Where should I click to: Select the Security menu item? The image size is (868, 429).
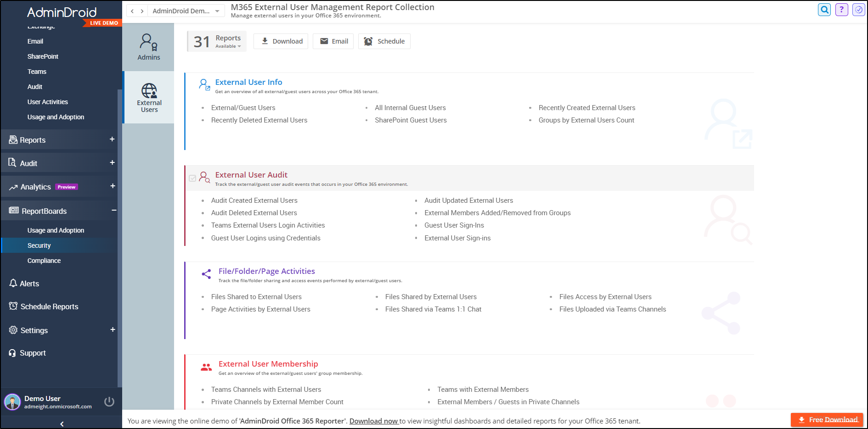pos(39,245)
